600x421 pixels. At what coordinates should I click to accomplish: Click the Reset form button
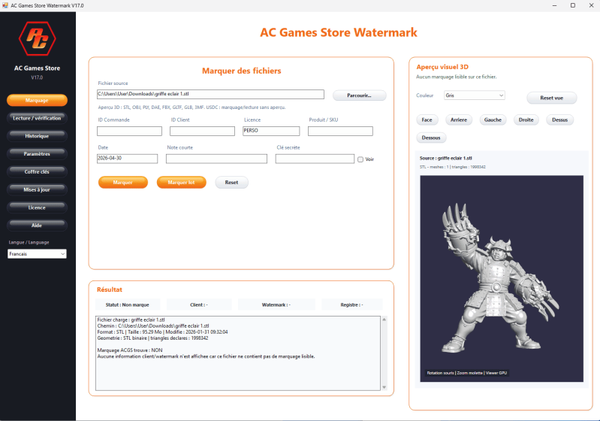(x=232, y=182)
